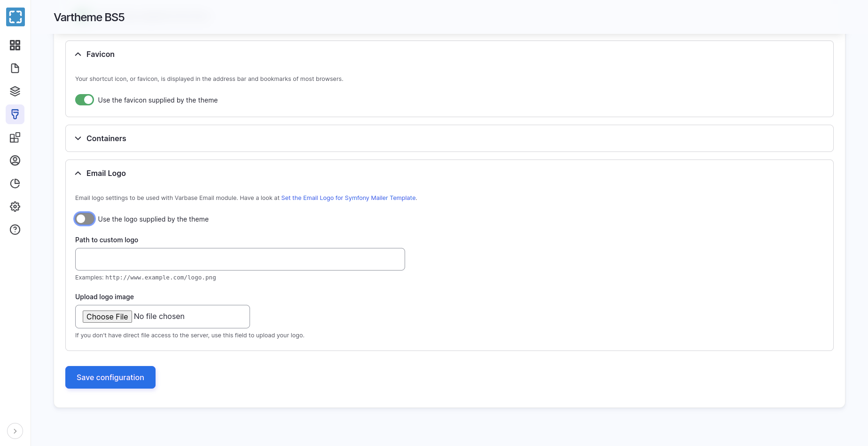868x446 pixels.
Task: Collapse the Favicon section
Action: pos(100,54)
